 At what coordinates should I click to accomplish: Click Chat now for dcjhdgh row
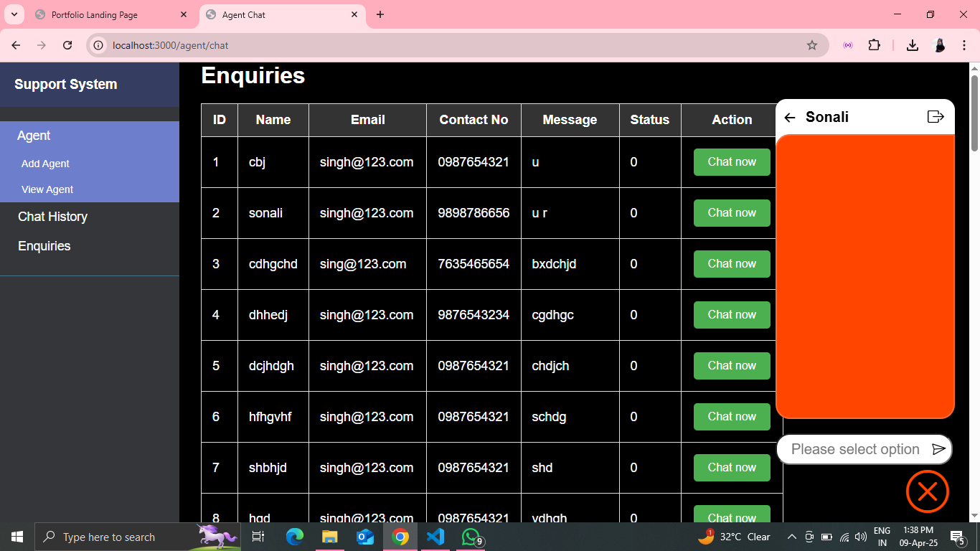[731, 366]
